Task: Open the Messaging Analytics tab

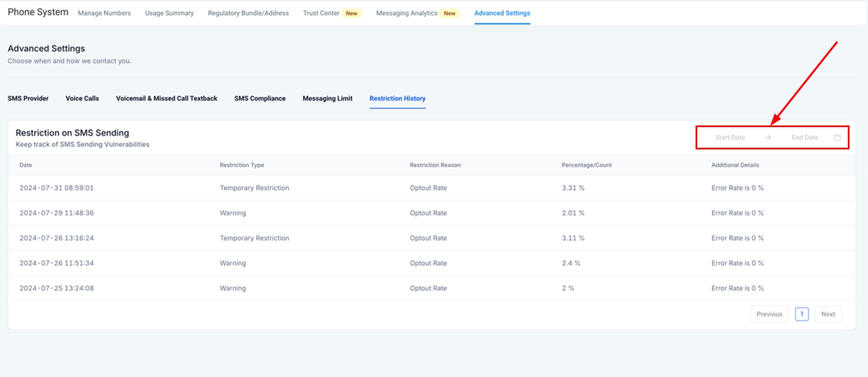Action: pyautogui.click(x=407, y=13)
